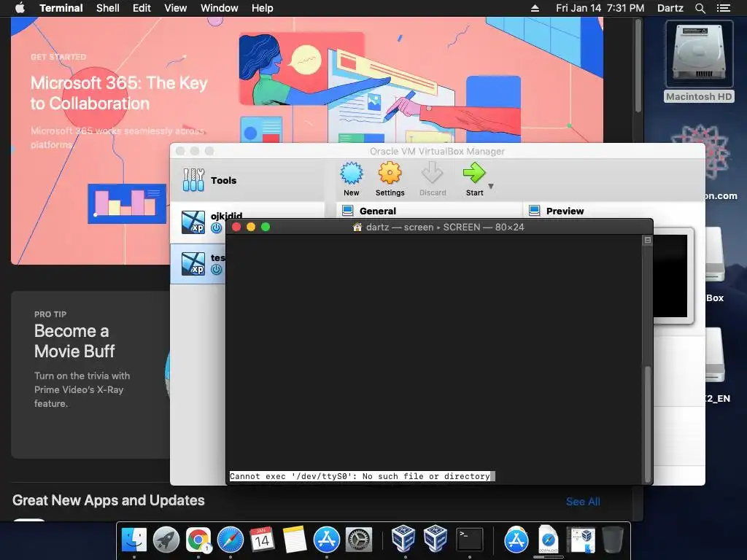The width and height of the screenshot is (747, 560).
Task: Open the Help menu
Action: point(262,8)
